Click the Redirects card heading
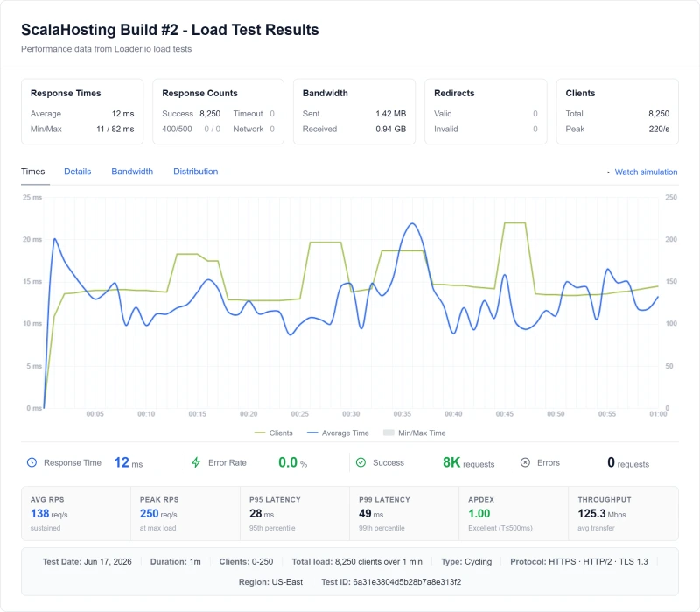700x612 pixels. pos(454,93)
